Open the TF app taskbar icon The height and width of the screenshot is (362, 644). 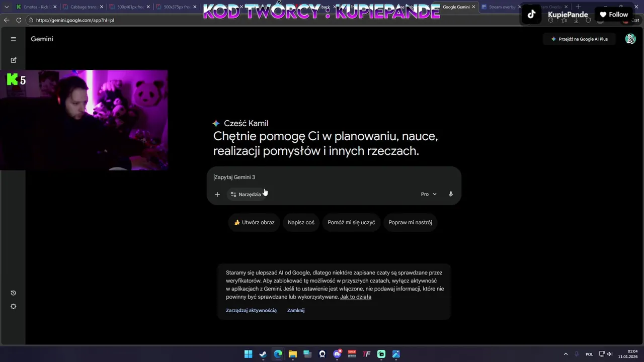point(367,354)
